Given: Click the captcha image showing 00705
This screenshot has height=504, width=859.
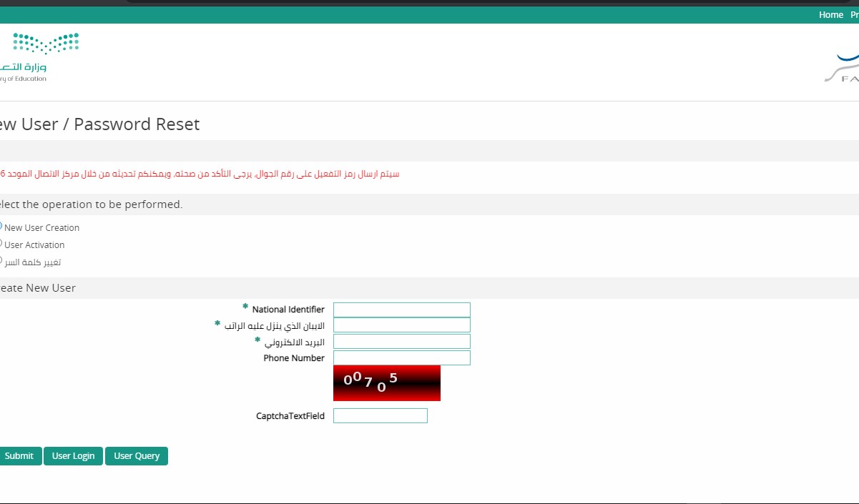Looking at the screenshot, I should tap(387, 383).
